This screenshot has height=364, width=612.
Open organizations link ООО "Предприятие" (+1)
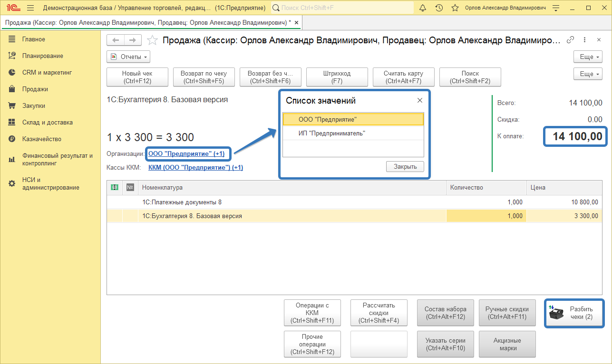point(186,153)
